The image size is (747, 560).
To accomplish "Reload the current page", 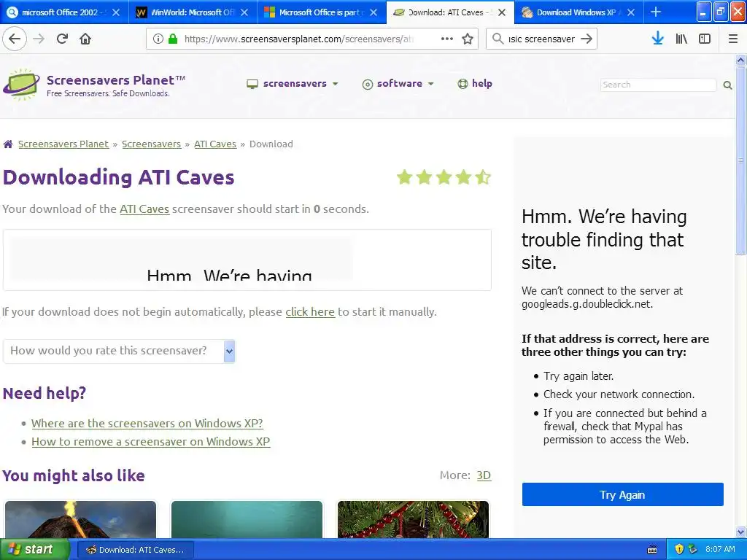I will point(62,39).
